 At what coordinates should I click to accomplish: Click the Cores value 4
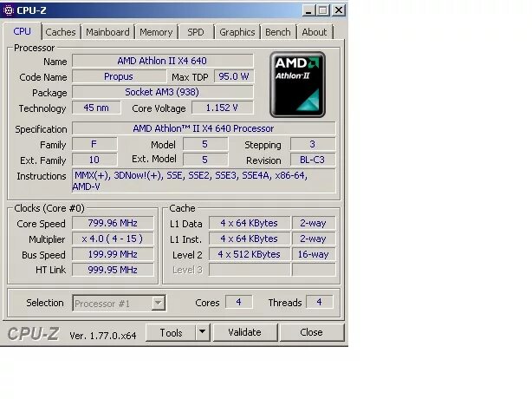pyautogui.click(x=239, y=302)
